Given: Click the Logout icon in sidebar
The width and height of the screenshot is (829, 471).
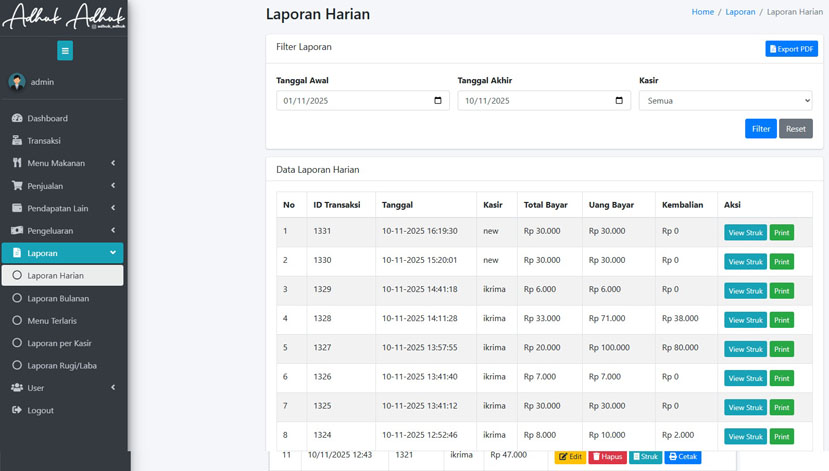Looking at the screenshot, I should point(17,410).
